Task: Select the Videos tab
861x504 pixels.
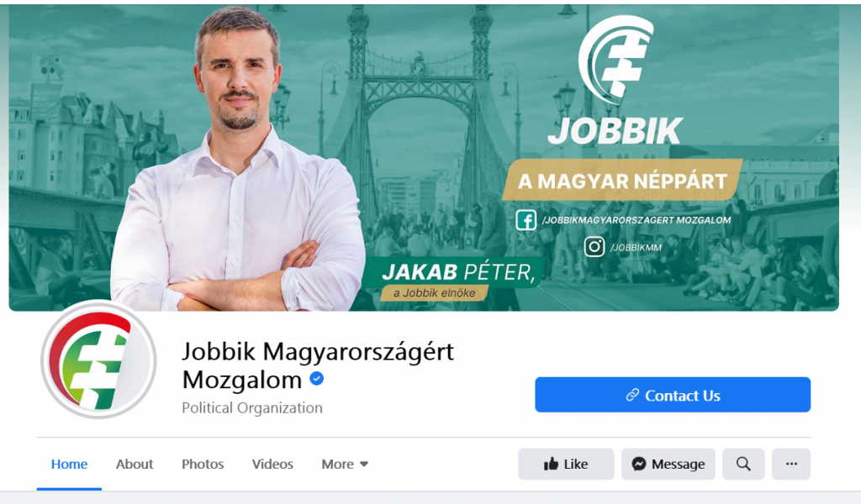Action: click(272, 464)
